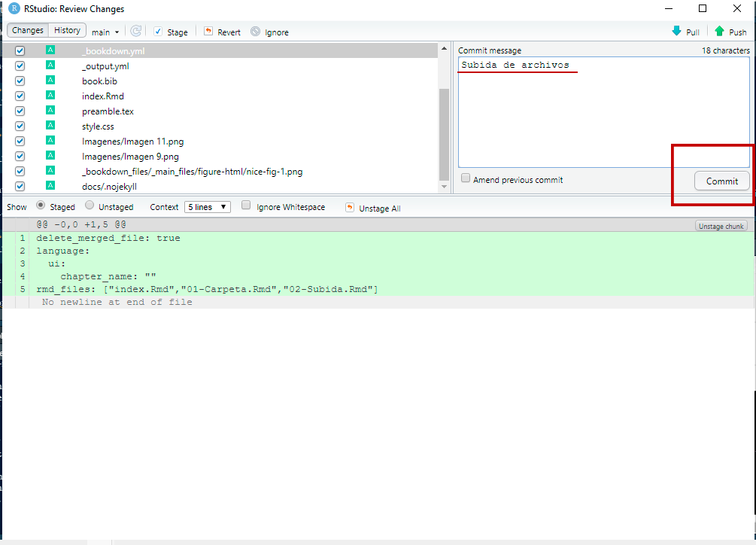Switch to the History tab
Screen dimensions: 756x545
(x=67, y=30)
